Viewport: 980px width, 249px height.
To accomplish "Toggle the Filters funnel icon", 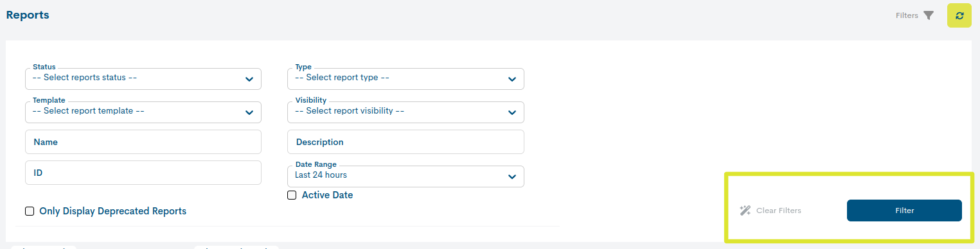I will (929, 15).
